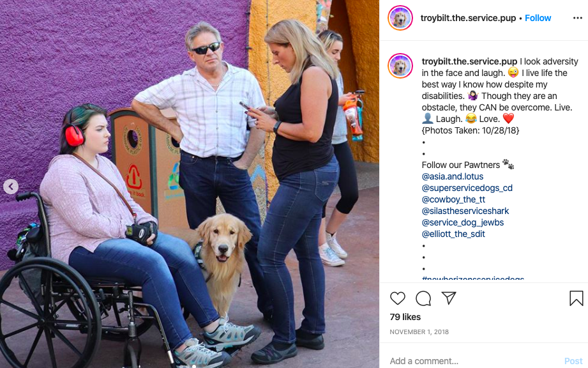588x368 pixels.
Task: Visit the @superservicedogs_cd profile
Action: point(467,188)
